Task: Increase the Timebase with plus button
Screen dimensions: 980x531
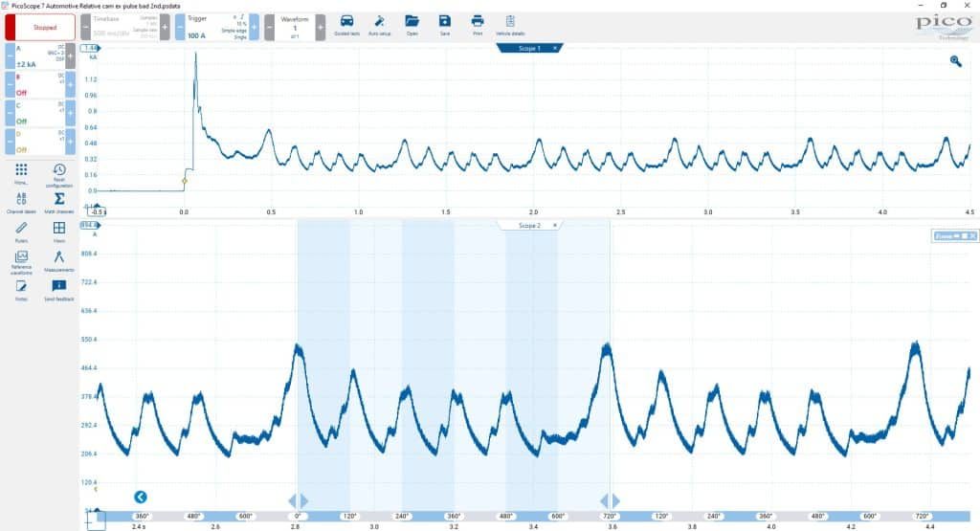Action: click(x=165, y=28)
